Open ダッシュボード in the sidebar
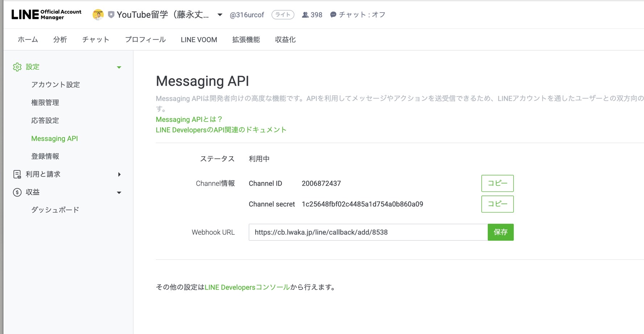Screen dimensions: 644x334 tap(55, 210)
